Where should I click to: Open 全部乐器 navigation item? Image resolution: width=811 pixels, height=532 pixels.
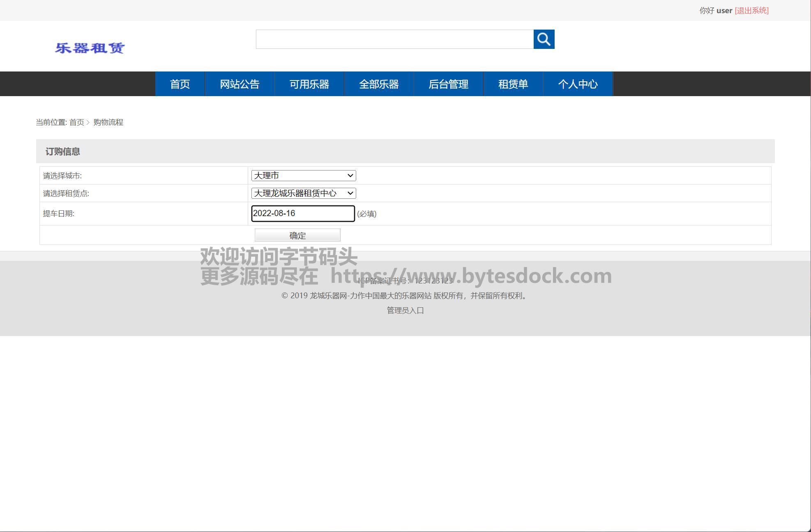379,84
